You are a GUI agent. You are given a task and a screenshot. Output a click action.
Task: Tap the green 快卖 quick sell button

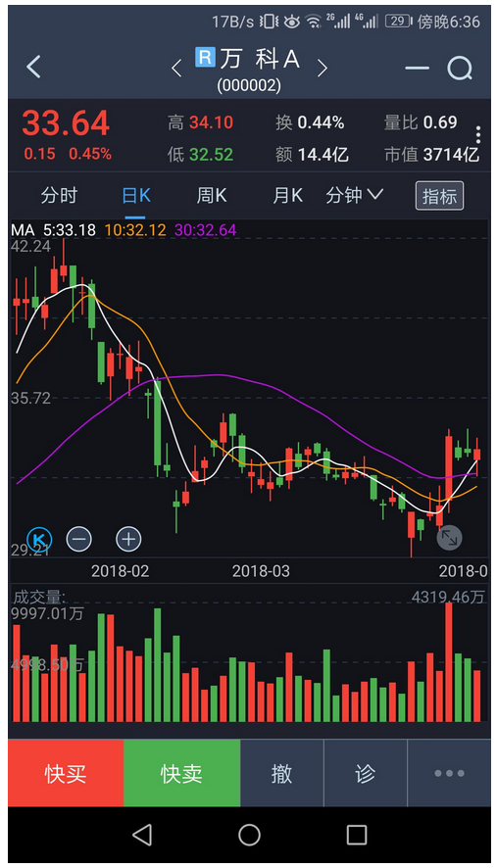181,773
